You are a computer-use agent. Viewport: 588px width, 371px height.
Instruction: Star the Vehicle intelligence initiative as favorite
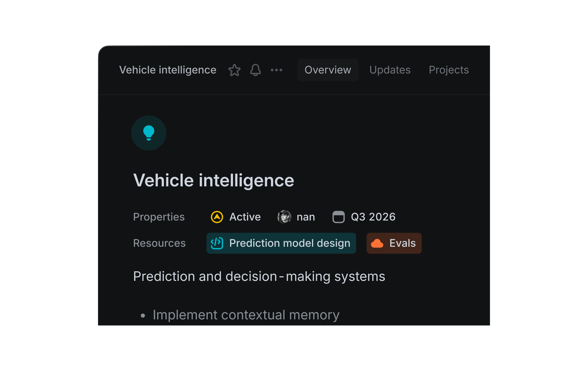(x=234, y=70)
